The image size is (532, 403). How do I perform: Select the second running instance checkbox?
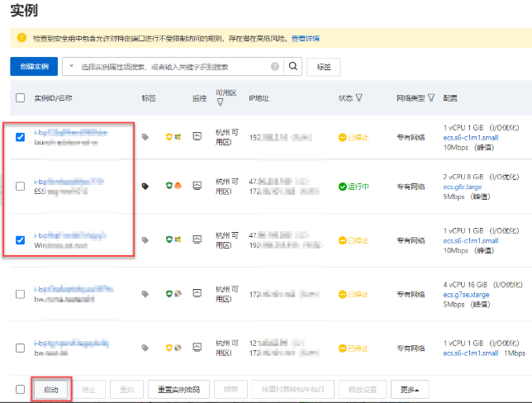click(x=21, y=187)
